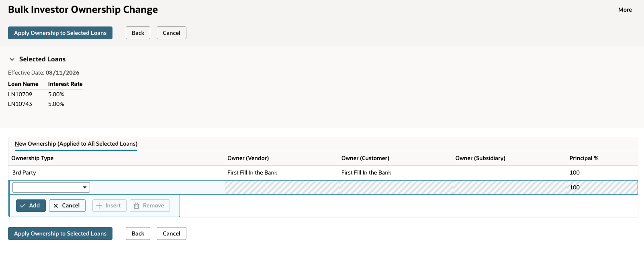Click the 5.00% rate for LN10743
The image size is (644, 266).
(56, 104)
